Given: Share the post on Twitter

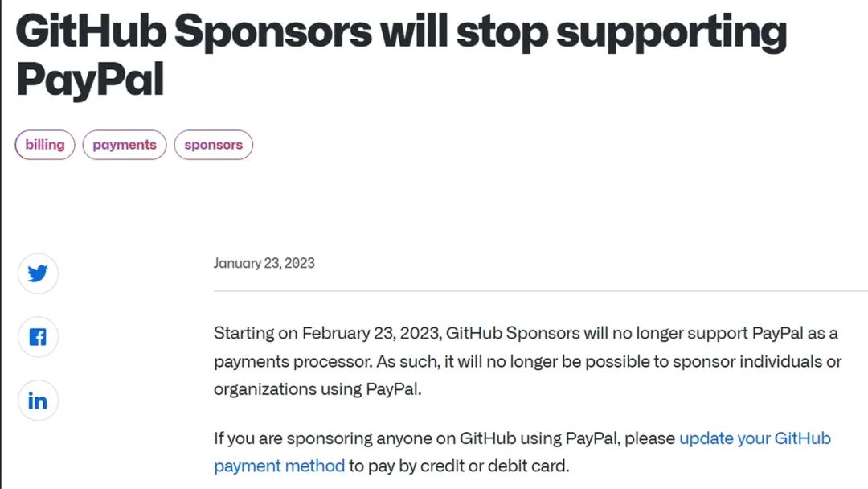Looking at the screenshot, I should point(38,274).
